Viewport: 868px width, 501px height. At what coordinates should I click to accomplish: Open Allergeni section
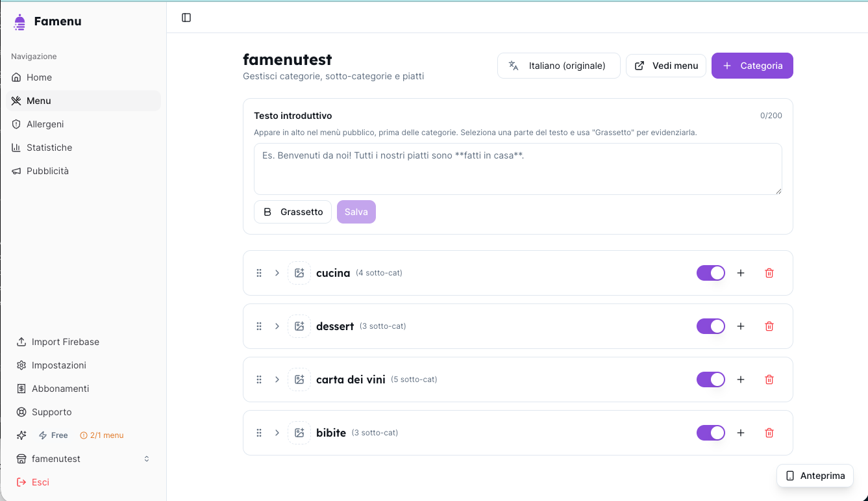coord(83,124)
